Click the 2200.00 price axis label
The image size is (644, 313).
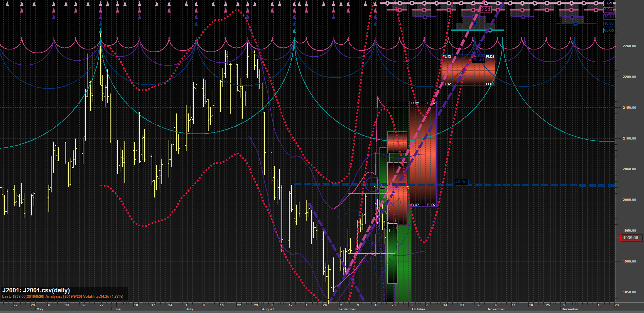tap(629, 77)
